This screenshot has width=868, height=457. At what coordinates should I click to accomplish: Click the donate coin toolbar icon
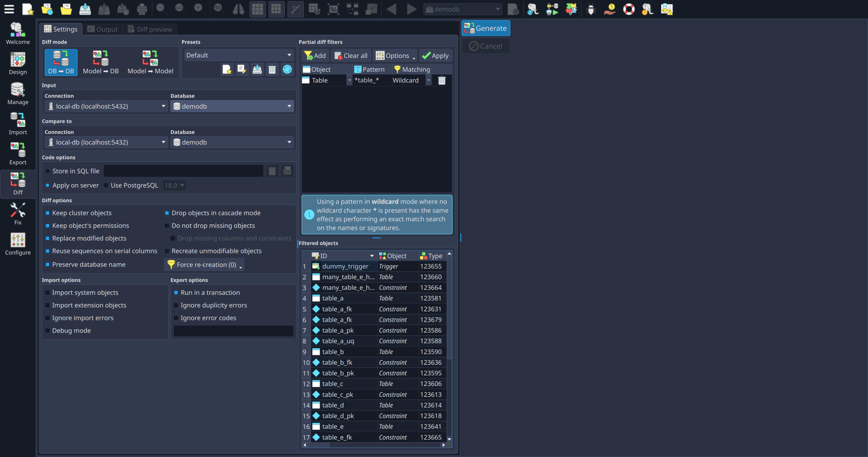[609, 9]
